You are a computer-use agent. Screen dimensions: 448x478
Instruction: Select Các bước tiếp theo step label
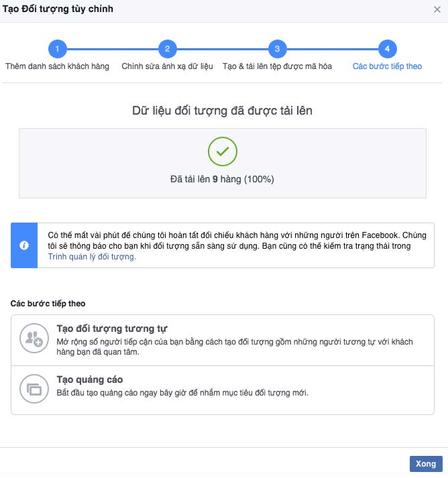click(x=388, y=66)
